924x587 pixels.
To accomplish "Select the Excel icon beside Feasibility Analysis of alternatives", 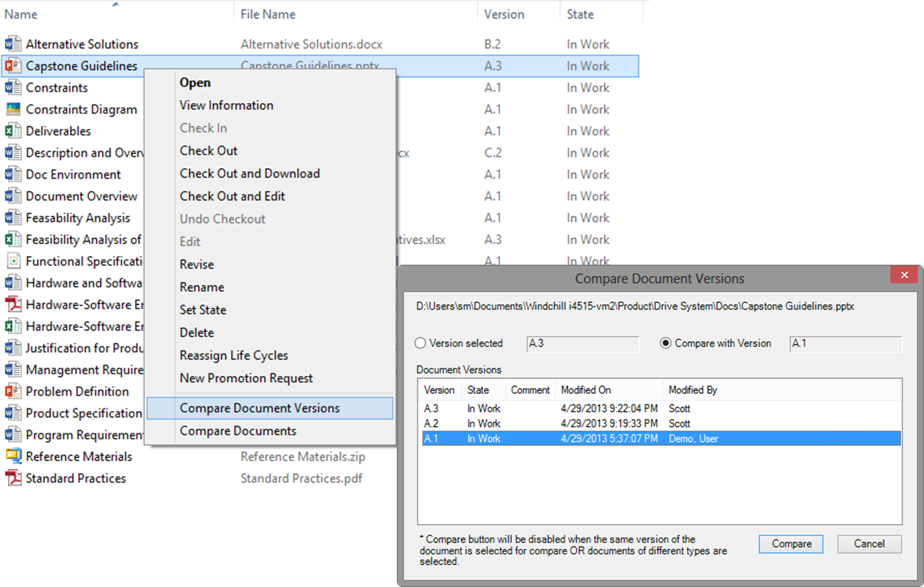I will [13, 239].
